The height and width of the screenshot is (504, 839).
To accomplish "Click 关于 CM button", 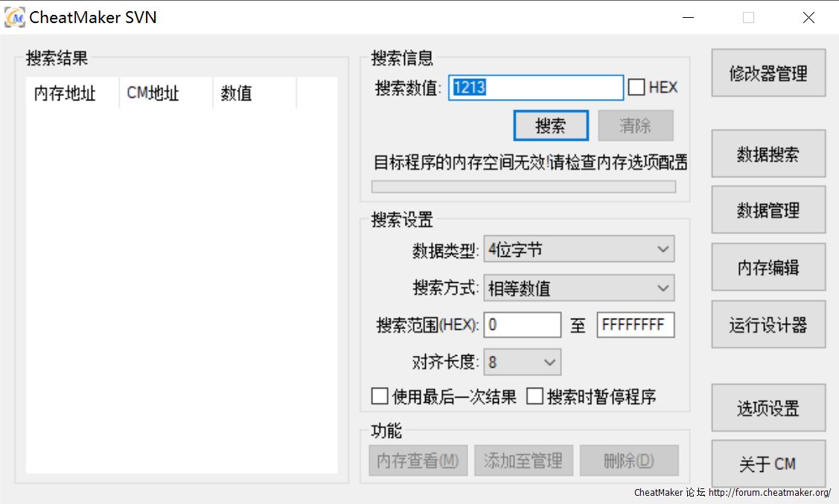I will click(768, 464).
